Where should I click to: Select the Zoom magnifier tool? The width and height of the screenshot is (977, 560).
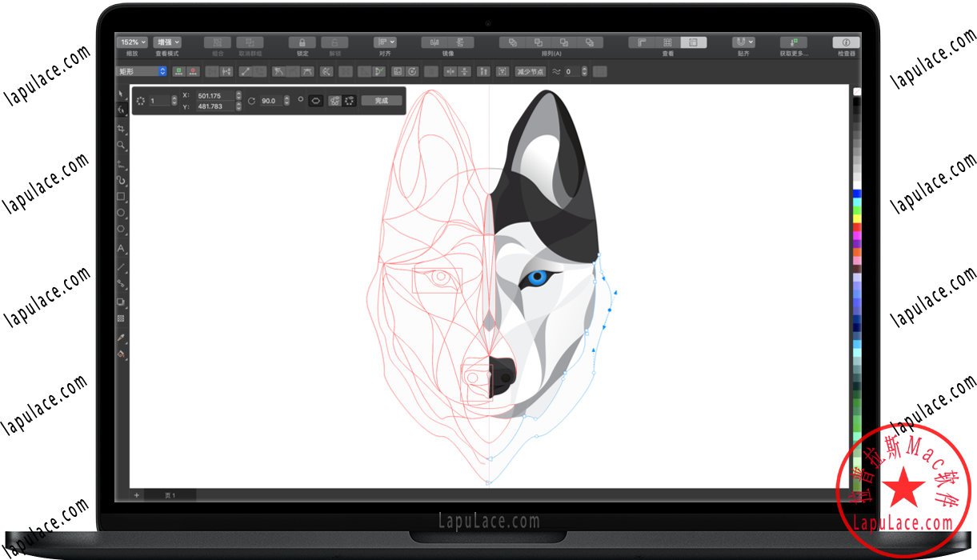[121, 146]
